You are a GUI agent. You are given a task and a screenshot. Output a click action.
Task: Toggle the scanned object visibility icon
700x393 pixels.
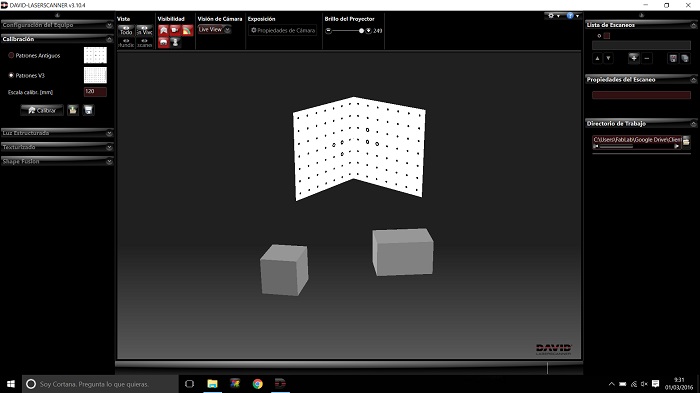point(175,42)
